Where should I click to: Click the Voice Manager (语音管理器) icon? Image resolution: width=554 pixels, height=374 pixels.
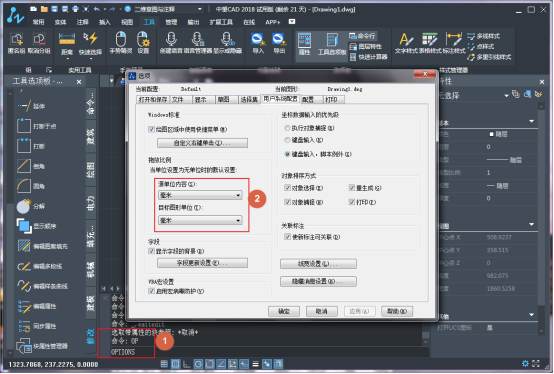pyautogui.click(x=197, y=38)
